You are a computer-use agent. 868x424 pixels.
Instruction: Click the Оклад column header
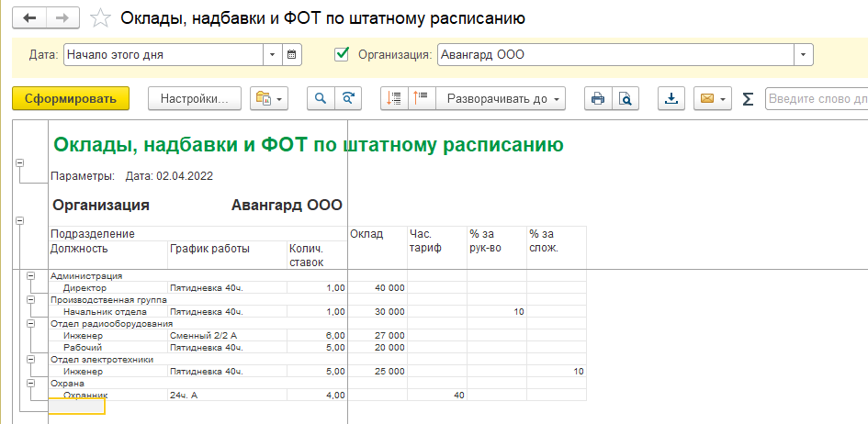coord(378,248)
